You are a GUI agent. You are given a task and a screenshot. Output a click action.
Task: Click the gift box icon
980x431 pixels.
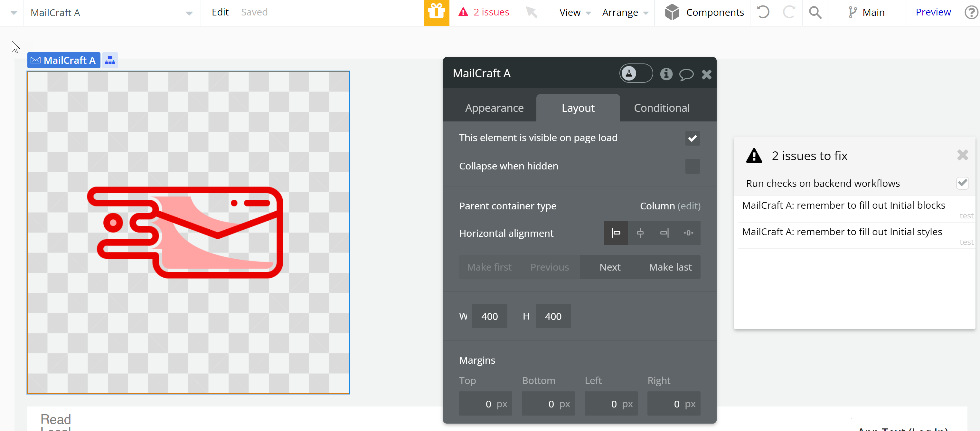[436, 12]
